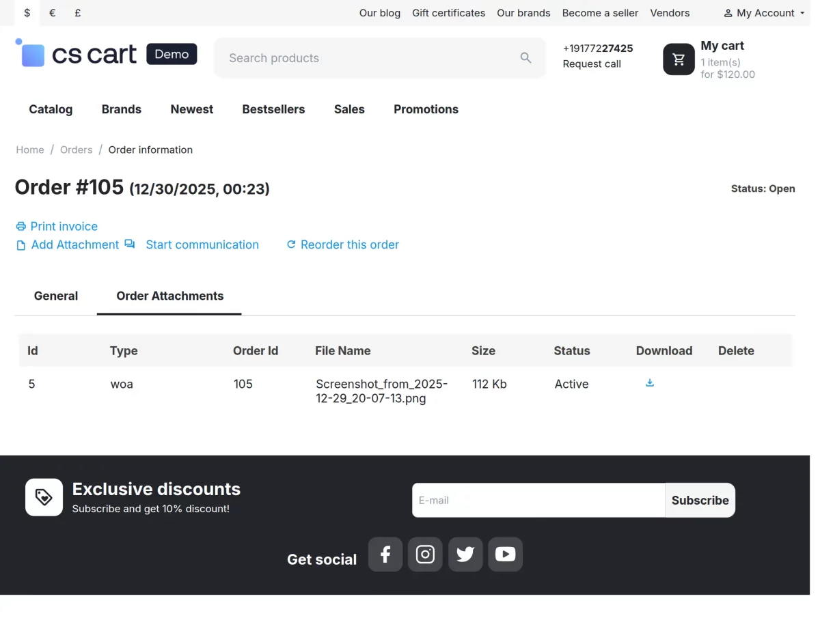The image size is (820, 644).
Task: Expand the My Account dropdown
Action: (764, 13)
